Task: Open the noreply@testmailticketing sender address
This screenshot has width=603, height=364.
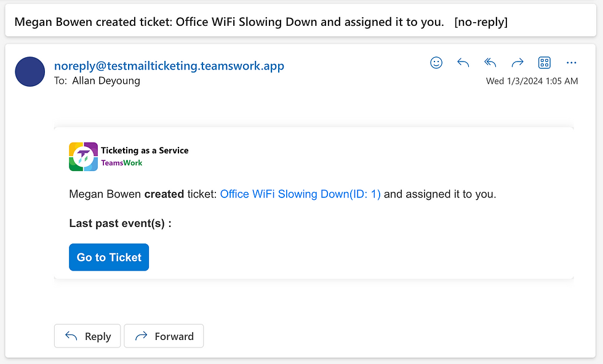Action: pos(169,66)
